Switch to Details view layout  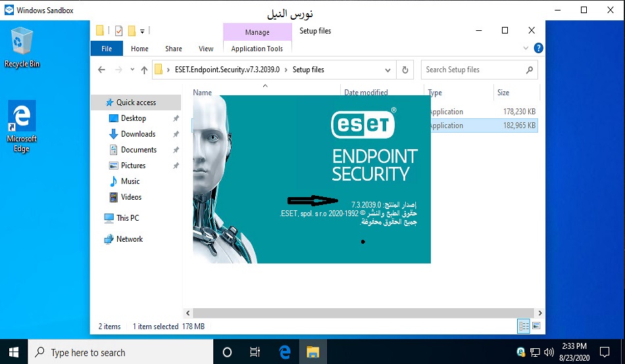524,326
